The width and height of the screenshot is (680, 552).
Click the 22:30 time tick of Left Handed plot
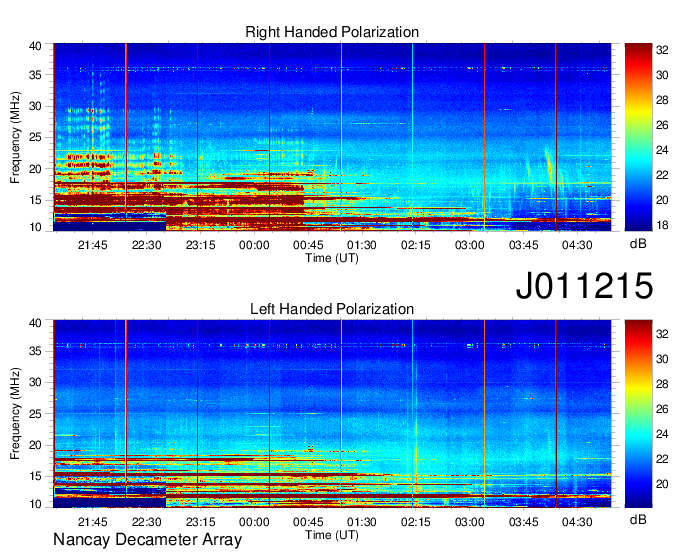click(x=147, y=522)
